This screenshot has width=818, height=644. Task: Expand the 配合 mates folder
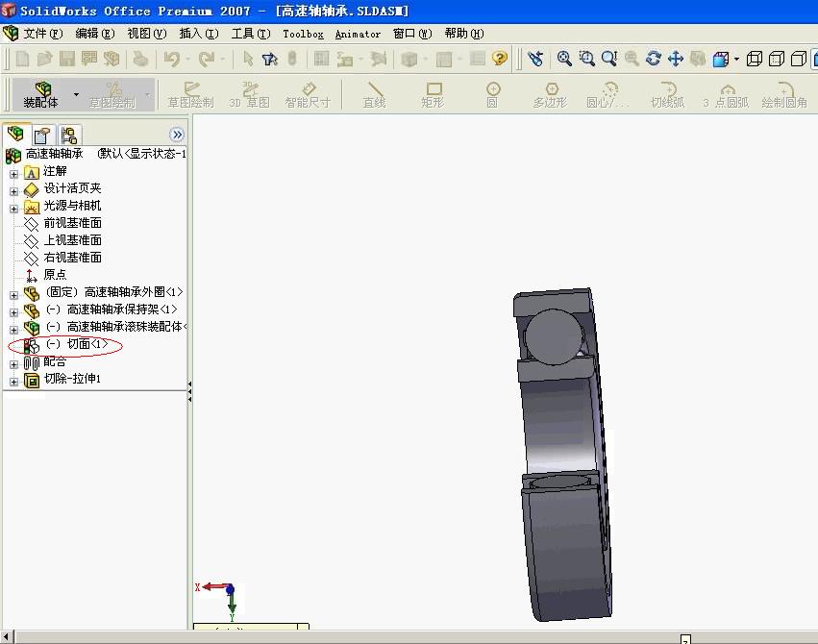pos(14,364)
